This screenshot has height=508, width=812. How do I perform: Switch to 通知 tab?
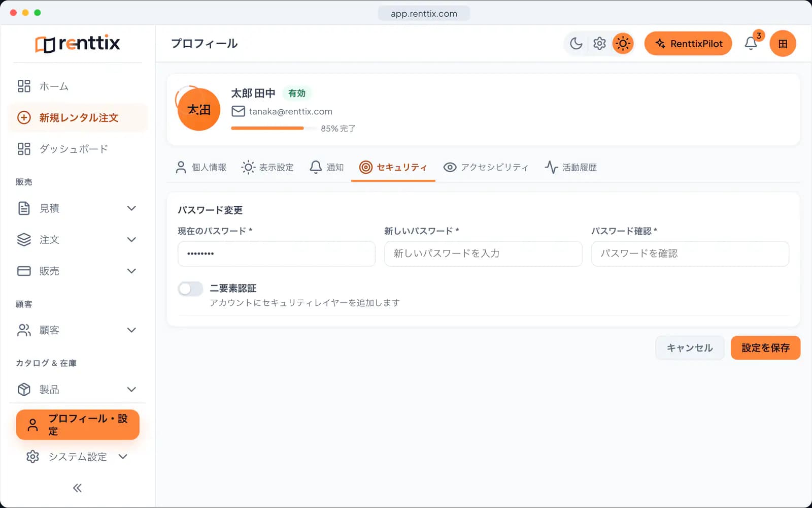[x=326, y=167]
